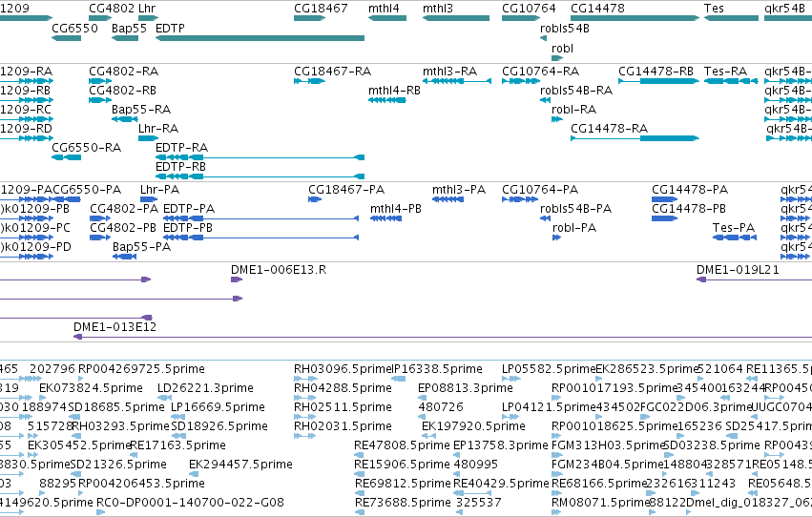Select the robls54B gene label
The image size is (812, 517).
point(565,28)
